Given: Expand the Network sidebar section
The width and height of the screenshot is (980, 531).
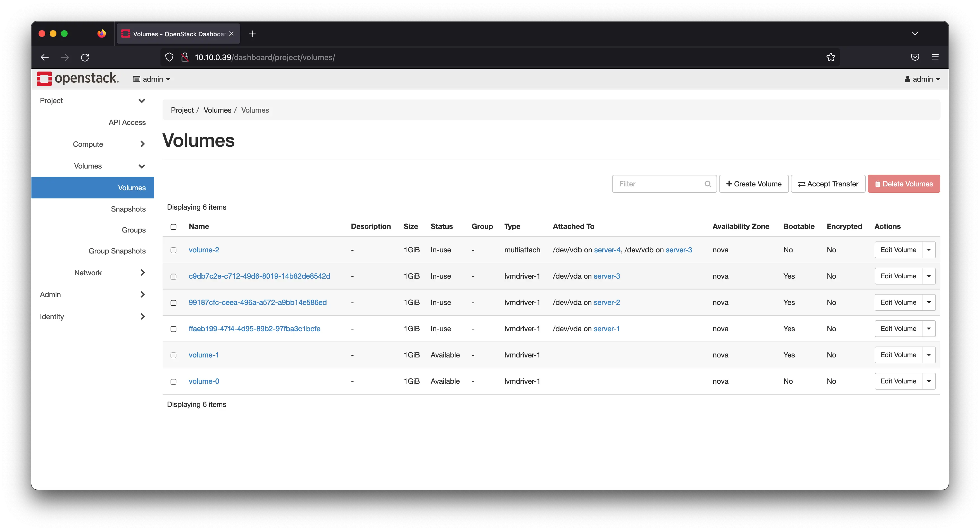Looking at the screenshot, I should coord(92,272).
